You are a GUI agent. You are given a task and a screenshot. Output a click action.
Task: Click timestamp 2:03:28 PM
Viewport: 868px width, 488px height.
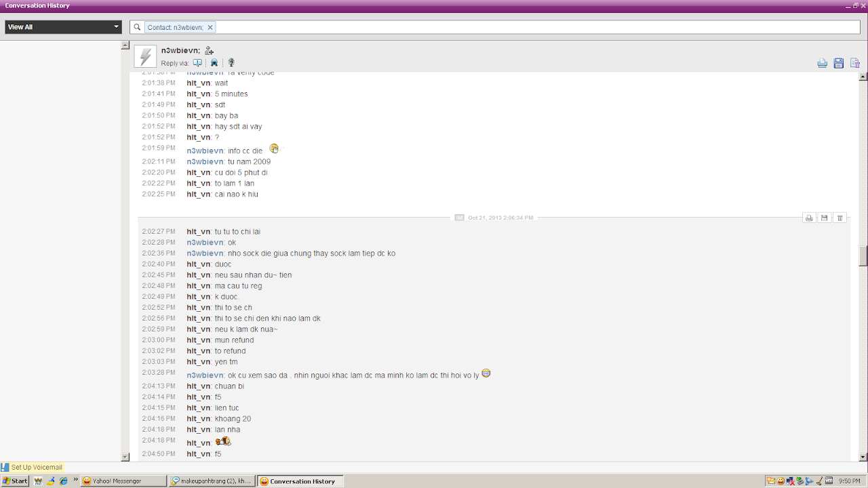(x=159, y=373)
